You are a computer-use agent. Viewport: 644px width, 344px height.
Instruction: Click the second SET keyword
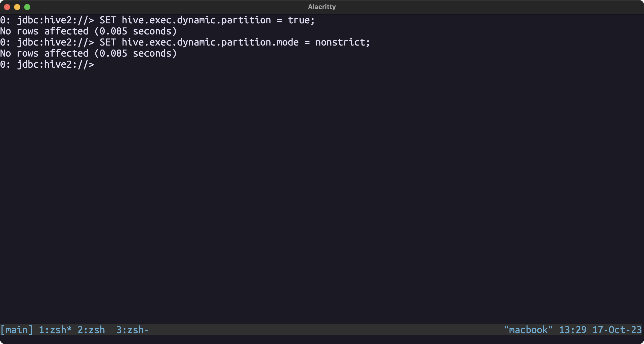108,42
